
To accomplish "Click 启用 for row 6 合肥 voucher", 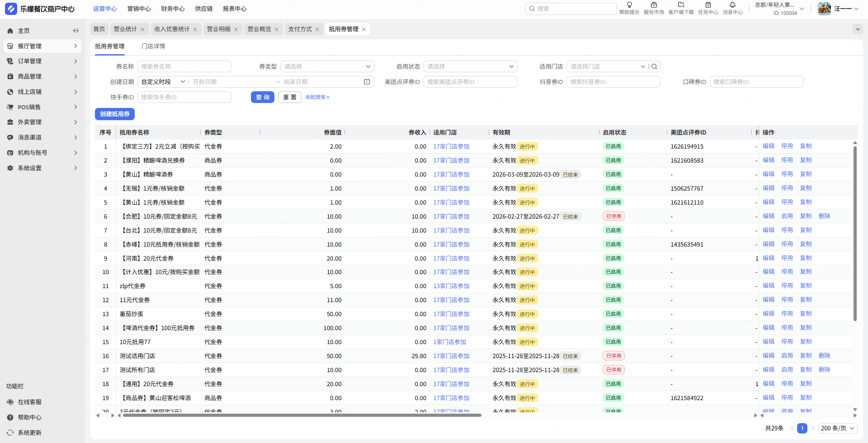I will pyautogui.click(x=787, y=216).
